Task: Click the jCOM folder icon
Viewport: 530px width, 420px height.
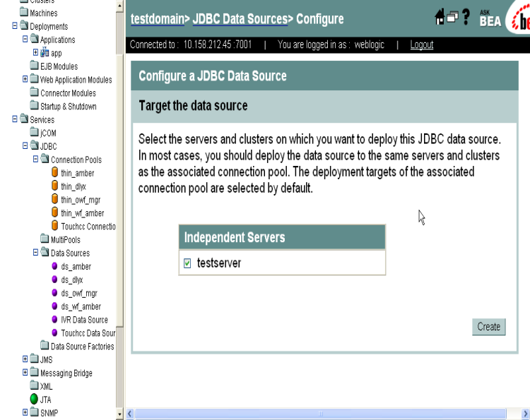Action: 34,132
